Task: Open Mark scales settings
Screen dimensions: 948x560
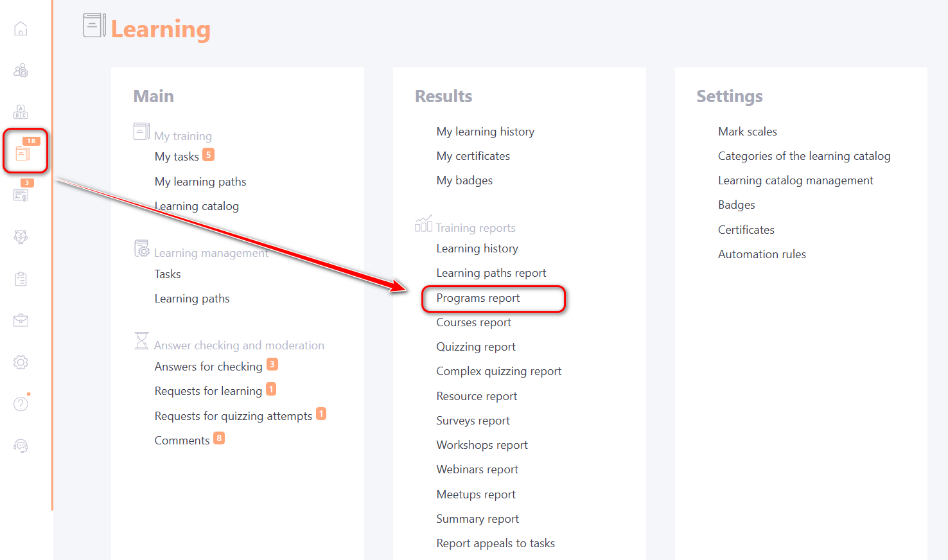Action: (x=747, y=132)
